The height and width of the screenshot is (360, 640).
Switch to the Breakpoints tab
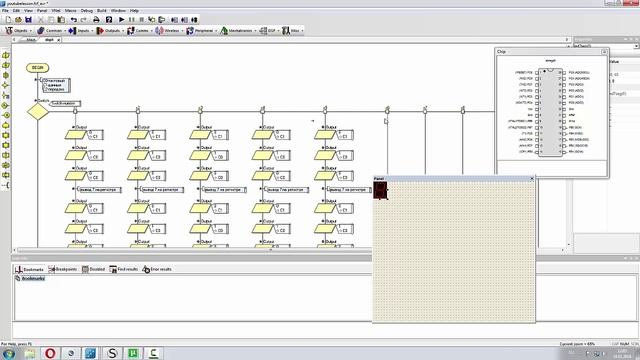point(63,269)
